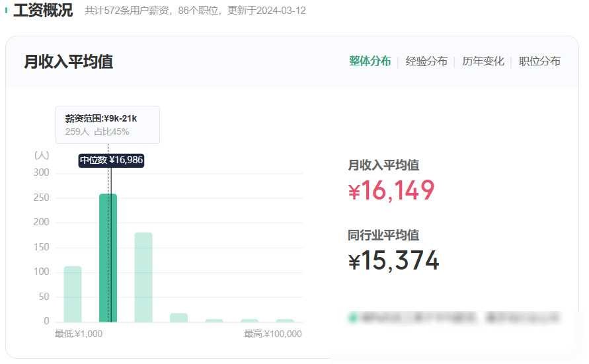This screenshot has width=589, height=364.
Task: Select the 历年变化 tab
Action: 483,61
